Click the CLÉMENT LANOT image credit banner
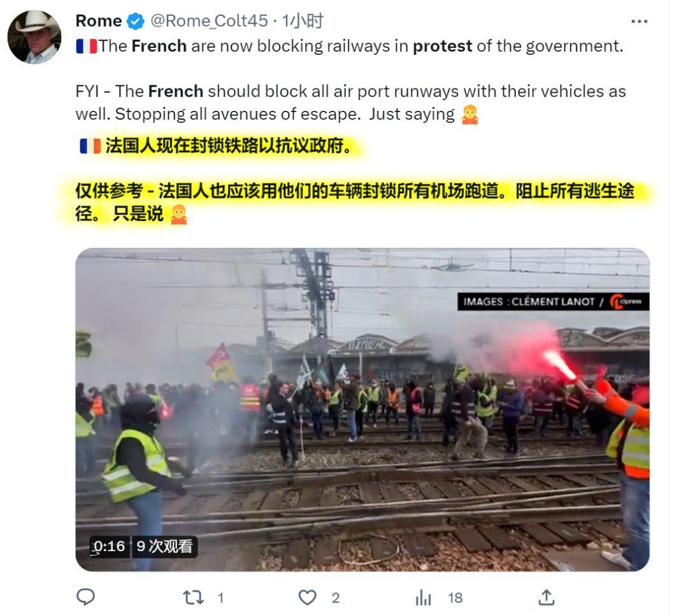Viewport: 688px width, 616px height. coord(554,301)
